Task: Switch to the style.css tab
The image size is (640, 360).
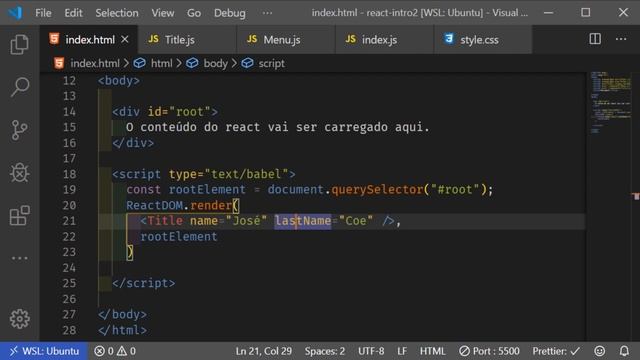Action: point(483,40)
